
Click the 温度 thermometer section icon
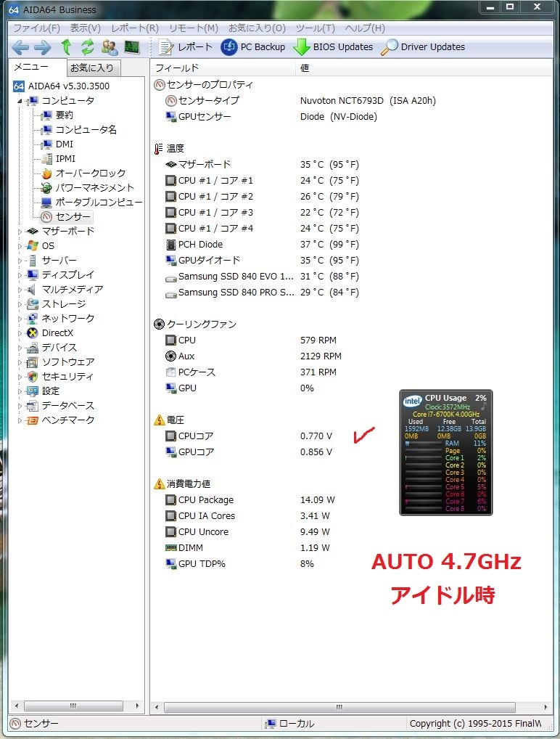pos(159,149)
